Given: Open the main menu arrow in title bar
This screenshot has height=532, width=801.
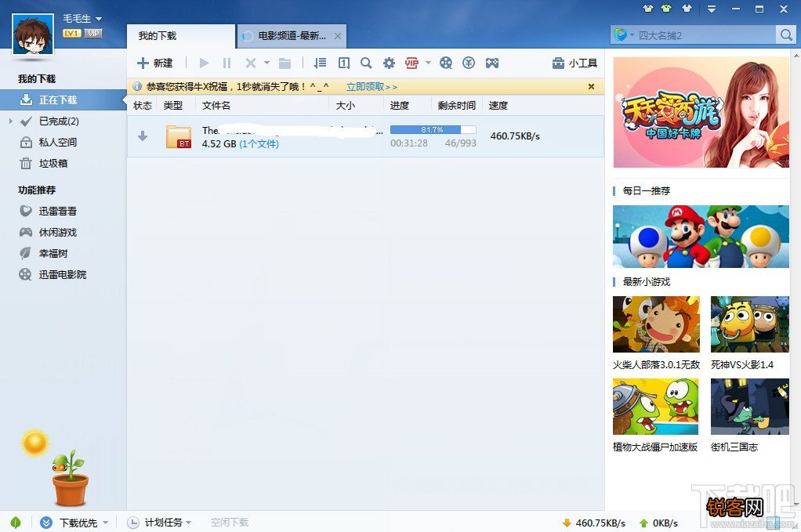Looking at the screenshot, I should (x=712, y=9).
